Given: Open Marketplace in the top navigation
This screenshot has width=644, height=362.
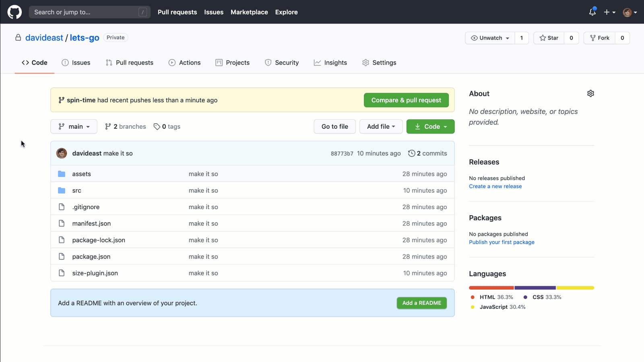Looking at the screenshot, I should pos(249,12).
